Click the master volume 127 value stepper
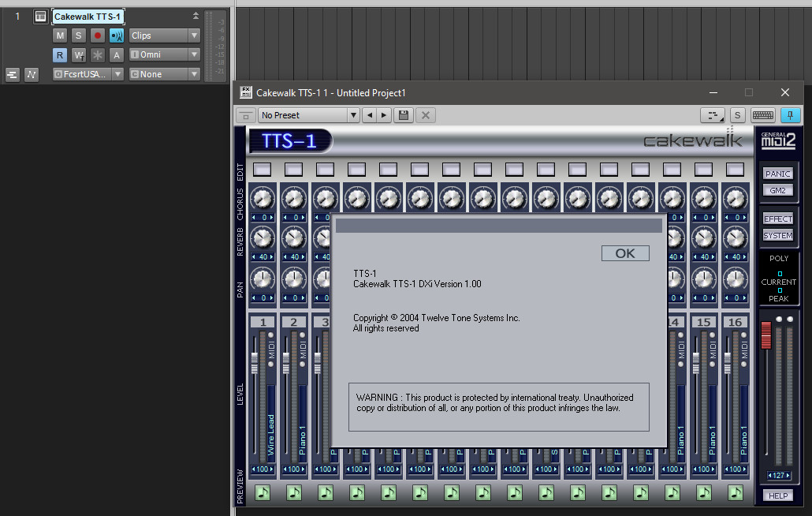Screen dimensions: 812x516 778,475
